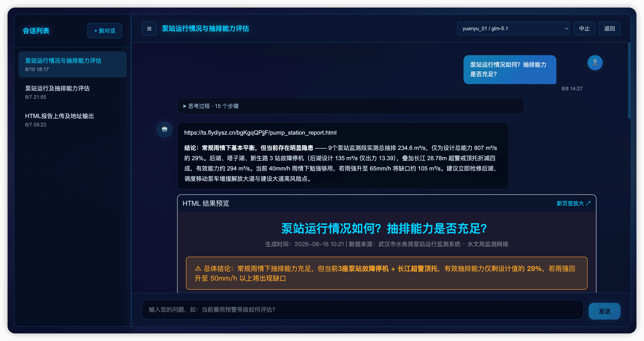This screenshot has width=644, height=341.
Task: Focus the question input field
Action: pyautogui.click(x=362, y=310)
